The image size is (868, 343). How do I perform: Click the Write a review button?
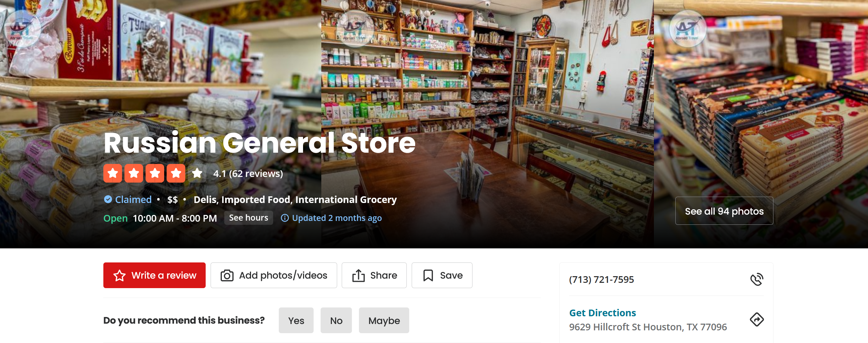(x=154, y=275)
